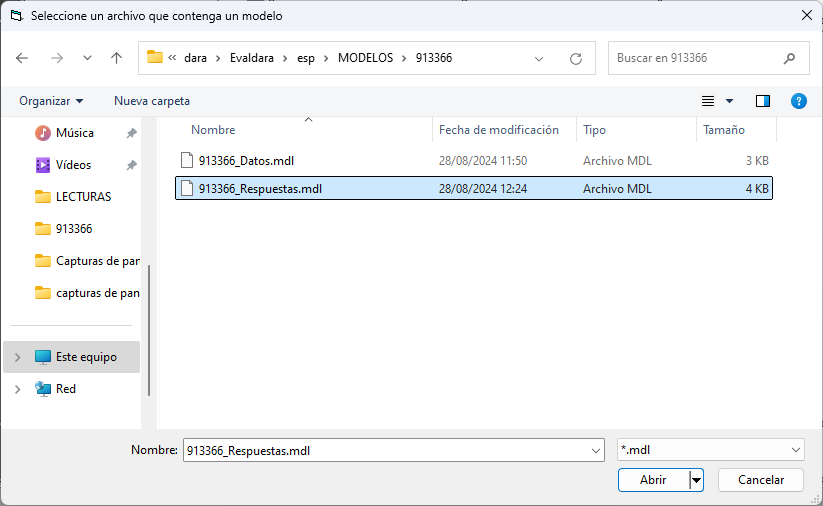Navigate up one folder level
Image resolution: width=823 pixels, height=506 pixels.
(117, 58)
